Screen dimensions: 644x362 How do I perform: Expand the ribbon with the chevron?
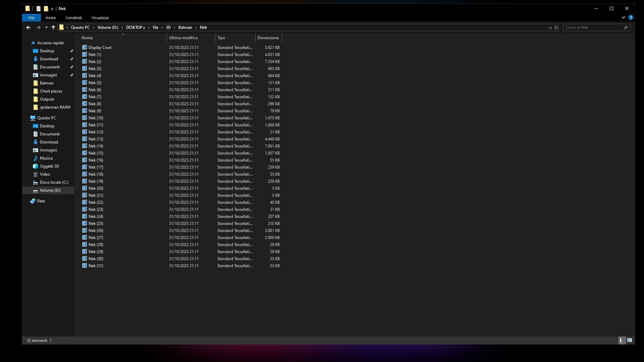click(x=623, y=17)
